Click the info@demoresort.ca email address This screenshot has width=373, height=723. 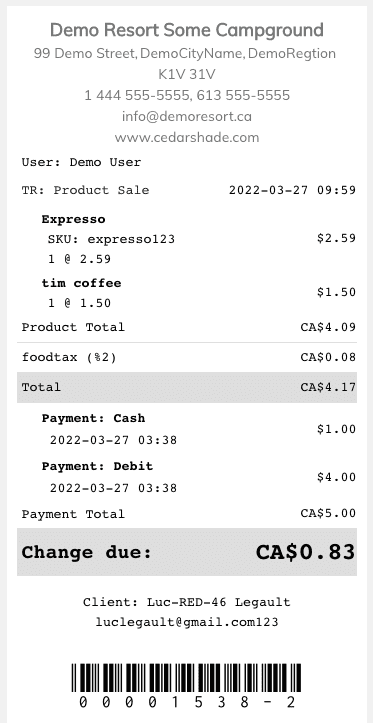(187, 117)
